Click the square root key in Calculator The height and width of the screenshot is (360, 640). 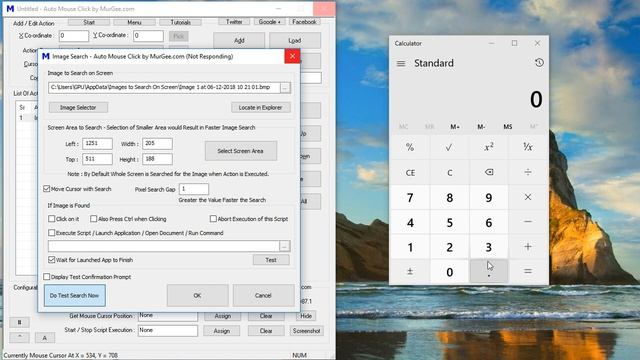point(449,147)
